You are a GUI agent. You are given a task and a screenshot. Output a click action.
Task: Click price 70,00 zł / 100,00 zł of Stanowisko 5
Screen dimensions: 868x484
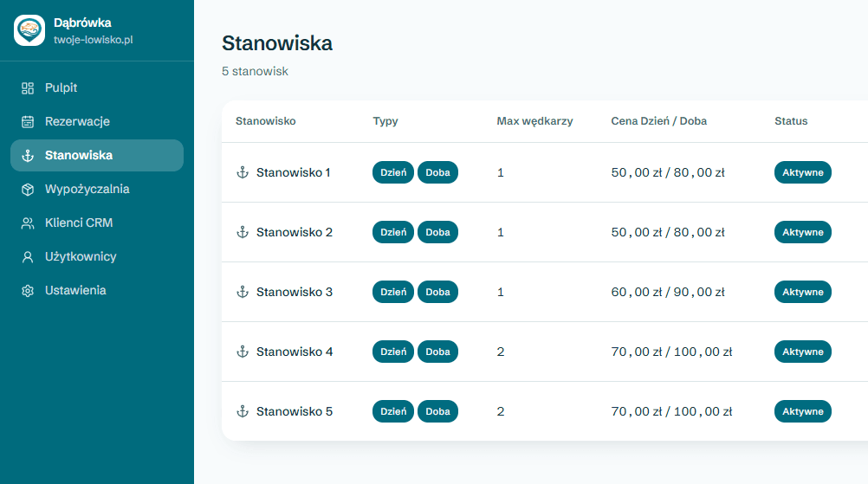671,411
